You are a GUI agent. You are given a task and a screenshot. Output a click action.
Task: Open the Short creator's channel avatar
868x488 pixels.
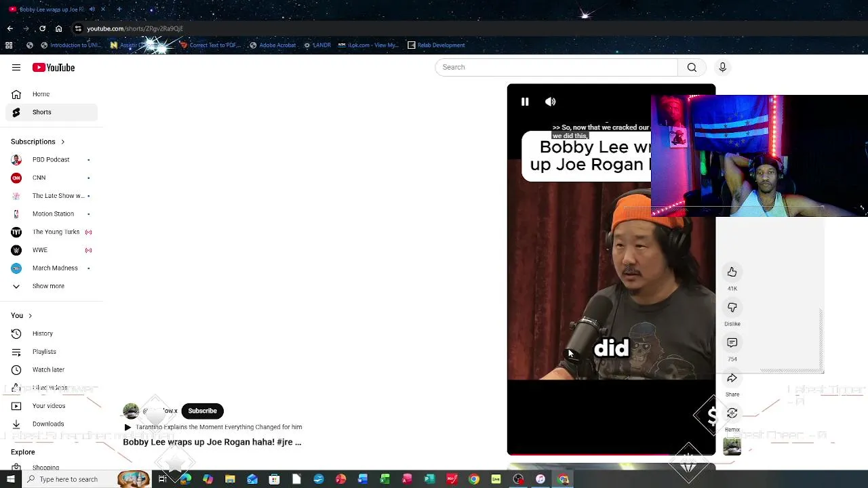(131, 411)
